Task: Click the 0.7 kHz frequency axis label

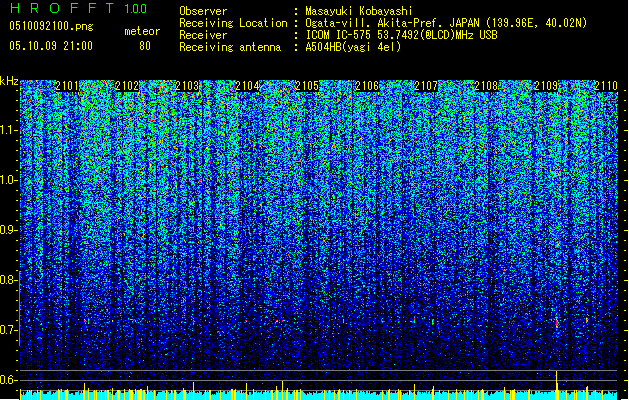Action: (8, 330)
